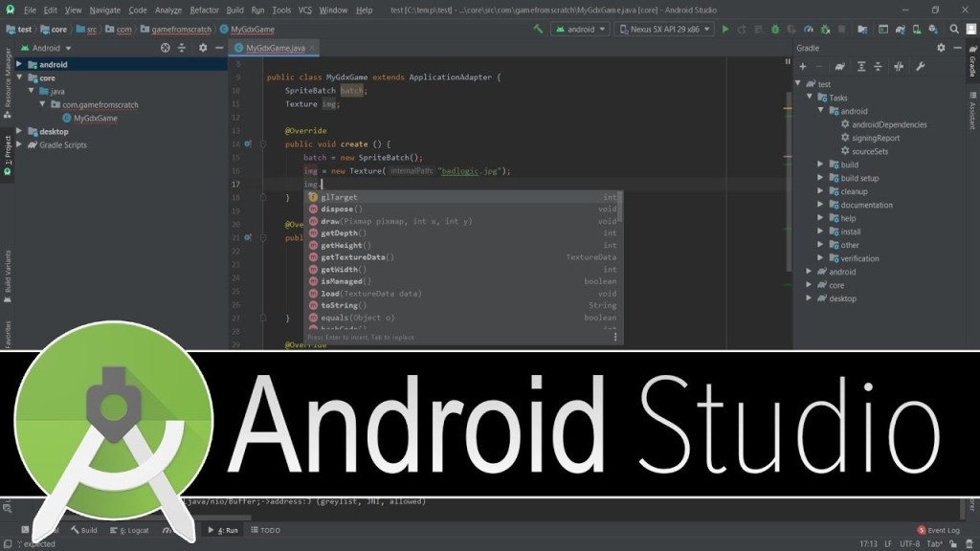The height and width of the screenshot is (551, 980).
Task: Collapse com.gamefromscratch package
Action: (x=42, y=104)
